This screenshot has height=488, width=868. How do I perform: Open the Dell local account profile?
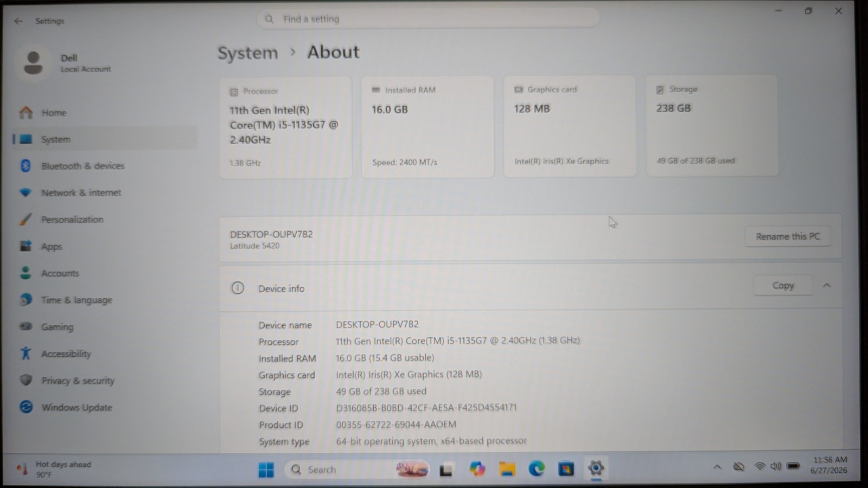[65, 63]
